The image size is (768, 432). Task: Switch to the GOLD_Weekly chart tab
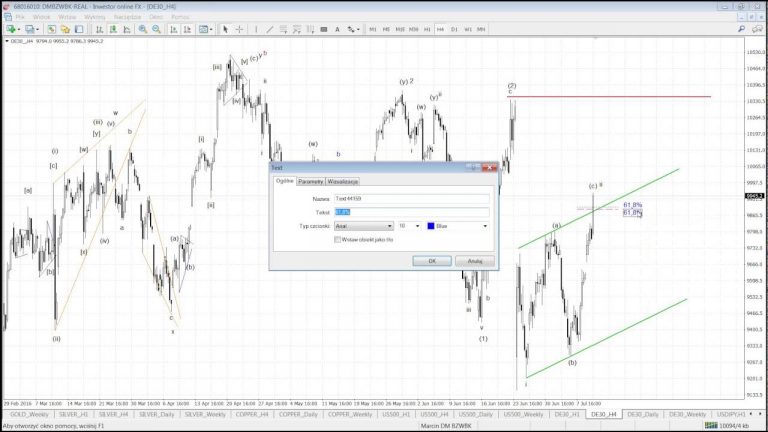pyautogui.click(x=29, y=414)
